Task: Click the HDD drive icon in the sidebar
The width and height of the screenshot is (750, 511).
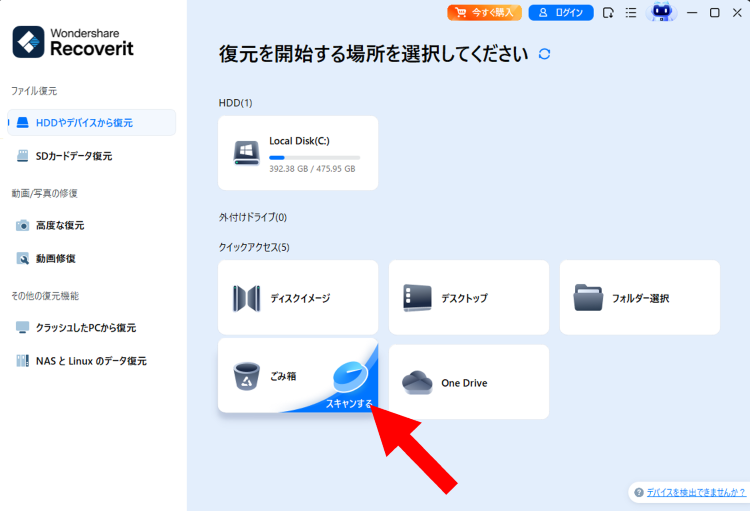Action: pyautogui.click(x=22, y=122)
